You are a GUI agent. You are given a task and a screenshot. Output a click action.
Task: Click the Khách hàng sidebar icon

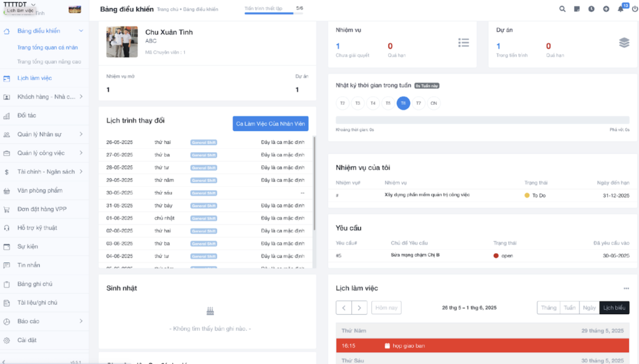pyautogui.click(x=6, y=97)
